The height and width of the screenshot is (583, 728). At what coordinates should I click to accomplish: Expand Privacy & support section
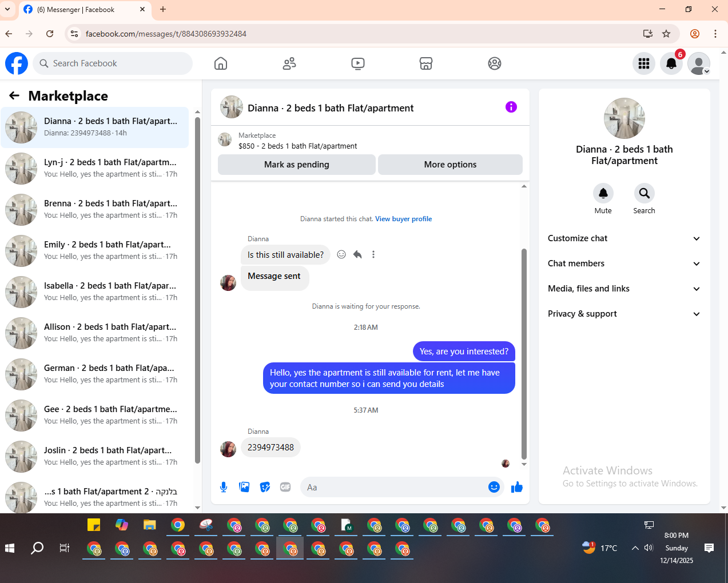pyautogui.click(x=624, y=314)
